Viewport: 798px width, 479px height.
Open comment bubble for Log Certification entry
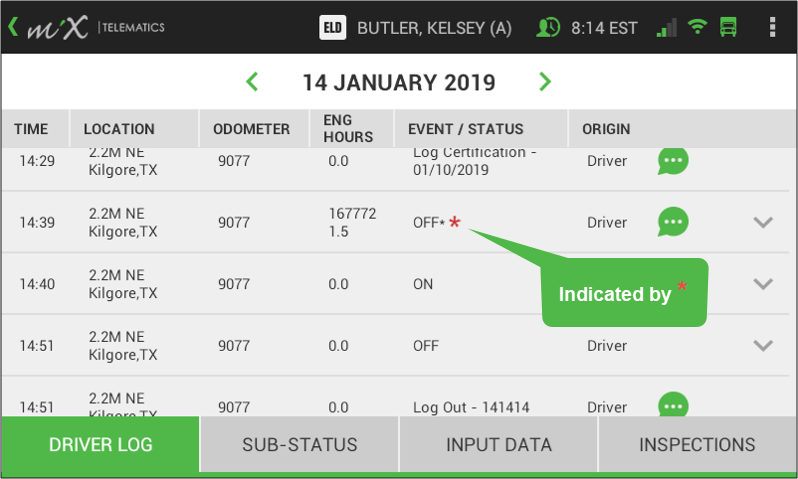pyautogui.click(x=673, y=161)
